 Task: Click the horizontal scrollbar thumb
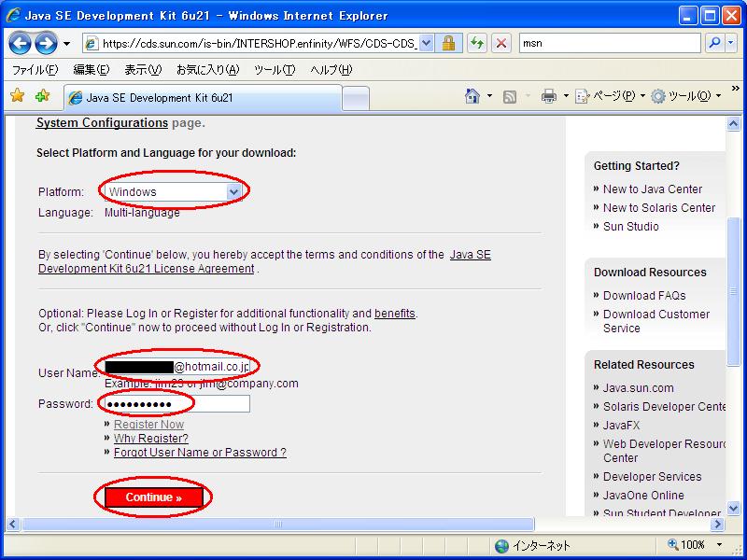tap(278, 525)
